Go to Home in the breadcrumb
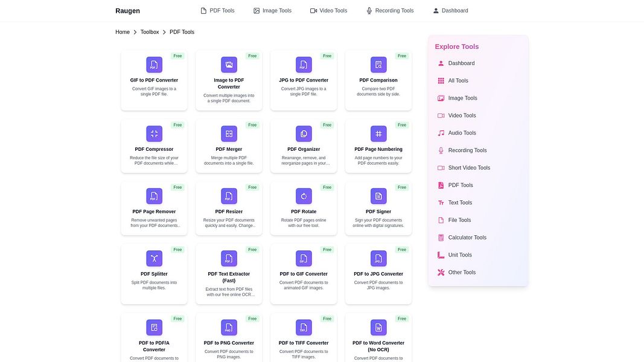 [x=123, y=32]
